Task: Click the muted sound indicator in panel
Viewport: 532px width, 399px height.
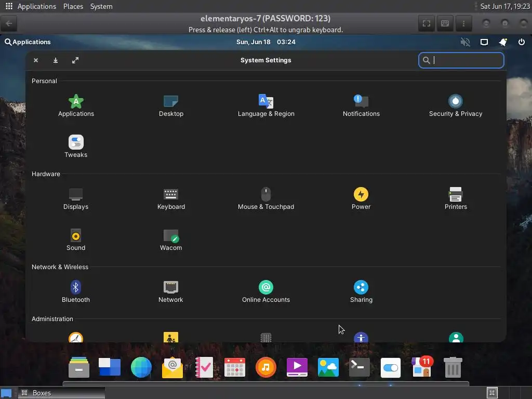Action: click(465, 42)
